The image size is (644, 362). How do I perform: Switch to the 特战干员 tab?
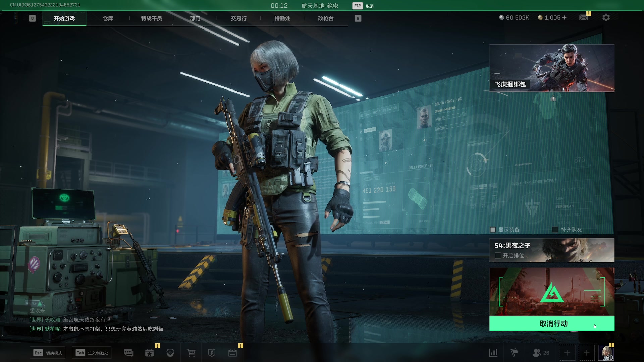[152, 18]
